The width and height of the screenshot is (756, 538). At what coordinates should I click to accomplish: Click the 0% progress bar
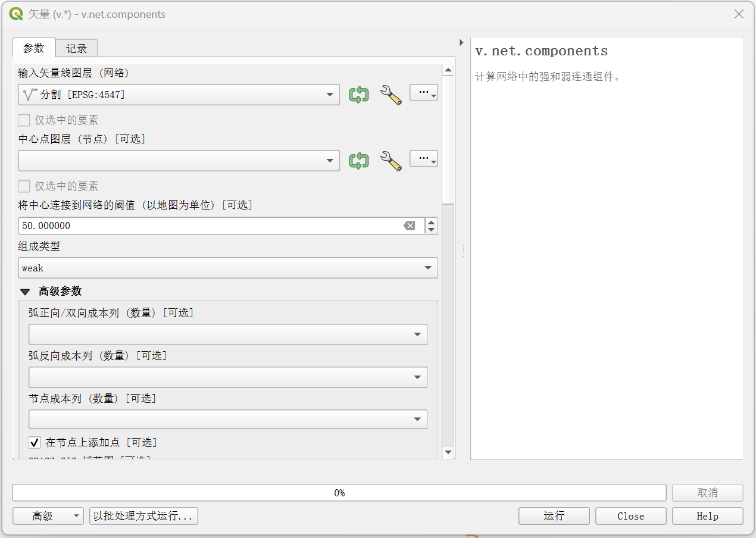[x=339, y=493]
